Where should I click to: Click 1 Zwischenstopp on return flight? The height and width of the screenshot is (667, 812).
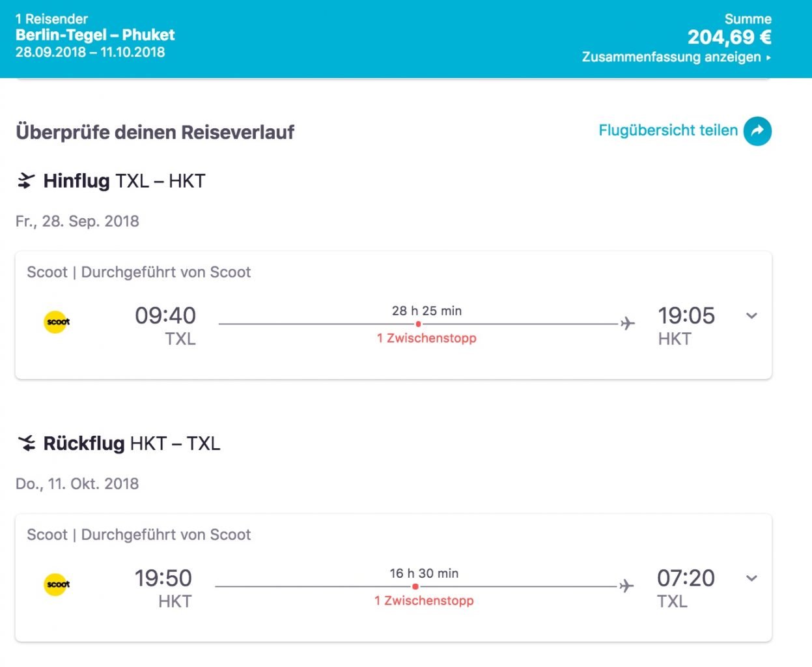[x=424, y=601]
